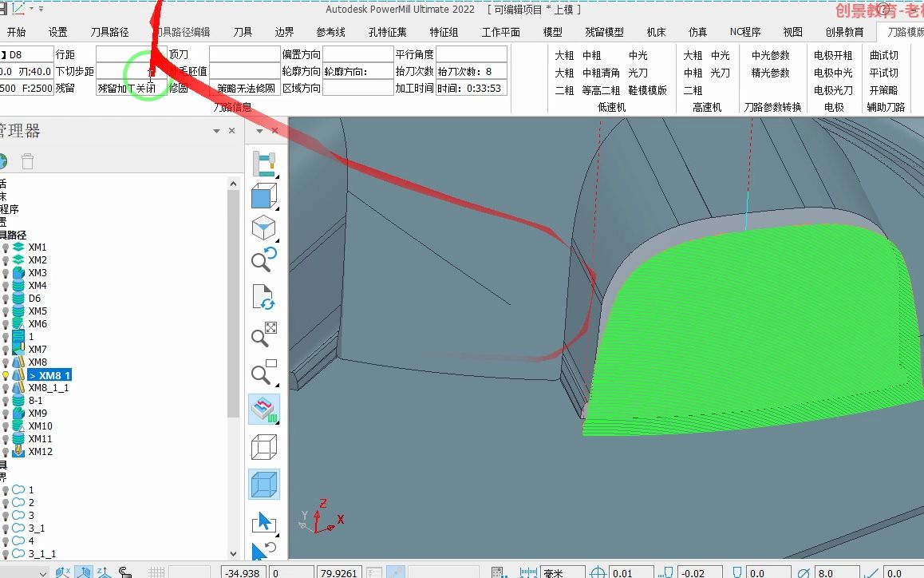The image size is (924, 578).
Task: Click the refresh view page icon
Action: (x=263, y=297)
